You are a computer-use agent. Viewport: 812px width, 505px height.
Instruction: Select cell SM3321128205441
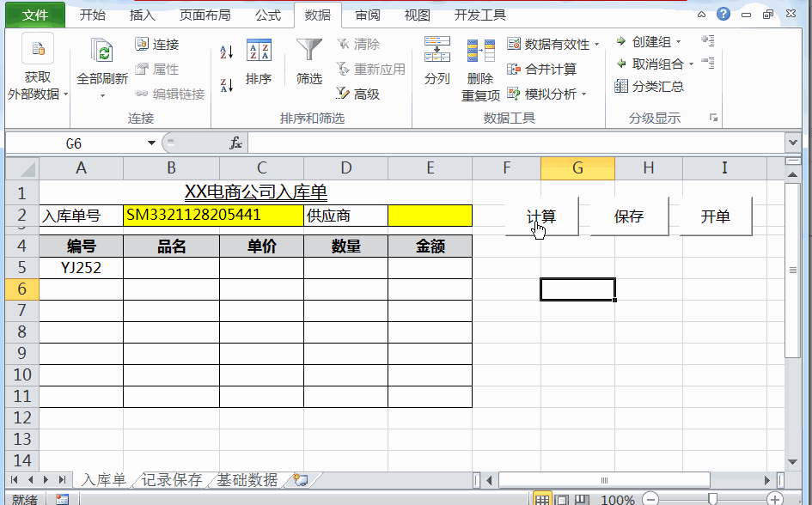pyautogui.click(x=213, y=216)
